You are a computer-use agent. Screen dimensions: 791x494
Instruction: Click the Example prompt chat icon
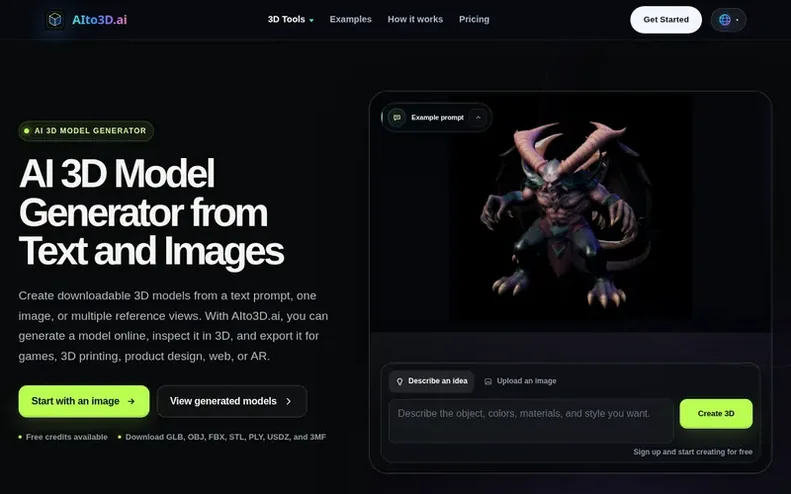pyautogui.click(x=397, y=118)
